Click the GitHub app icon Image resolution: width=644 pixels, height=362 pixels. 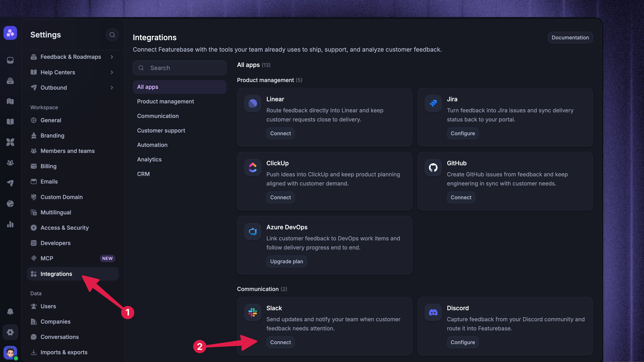coord(433,167)
